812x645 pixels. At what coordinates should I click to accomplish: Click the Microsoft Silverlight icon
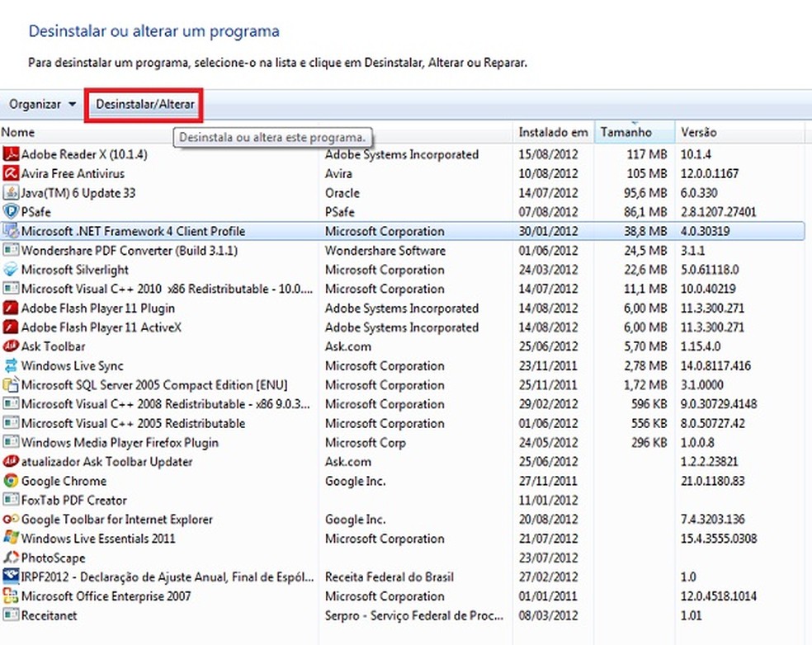11,270
